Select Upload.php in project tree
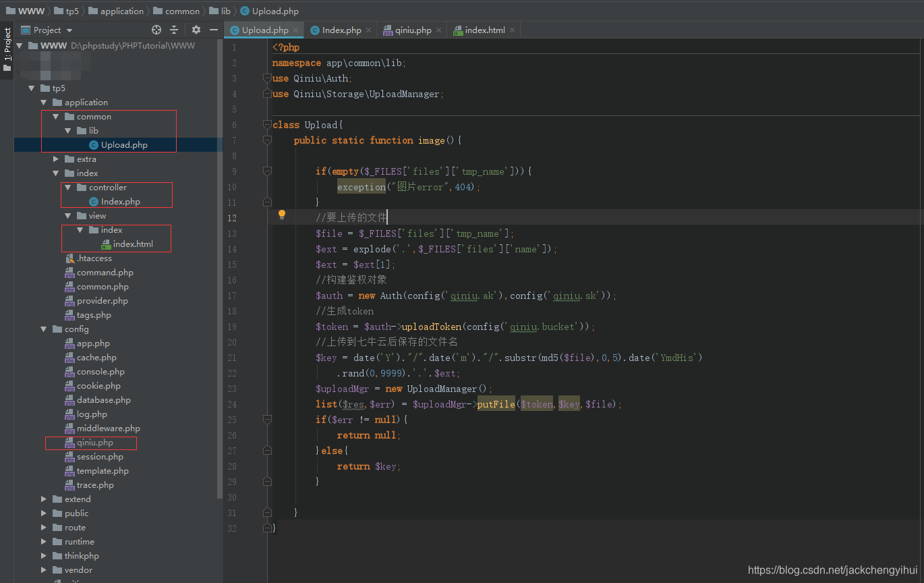The width and height of the screenshot is (924, 583). [124, 145]
